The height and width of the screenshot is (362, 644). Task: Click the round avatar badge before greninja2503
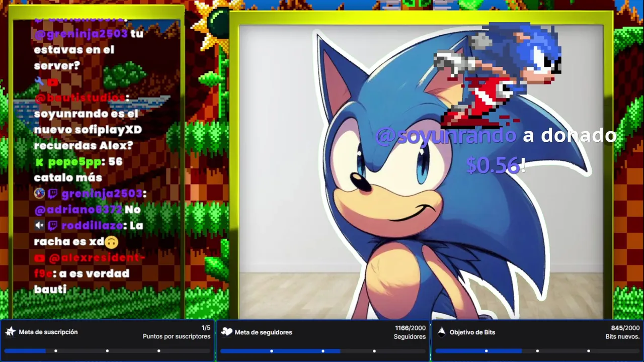tap(39, 194)
